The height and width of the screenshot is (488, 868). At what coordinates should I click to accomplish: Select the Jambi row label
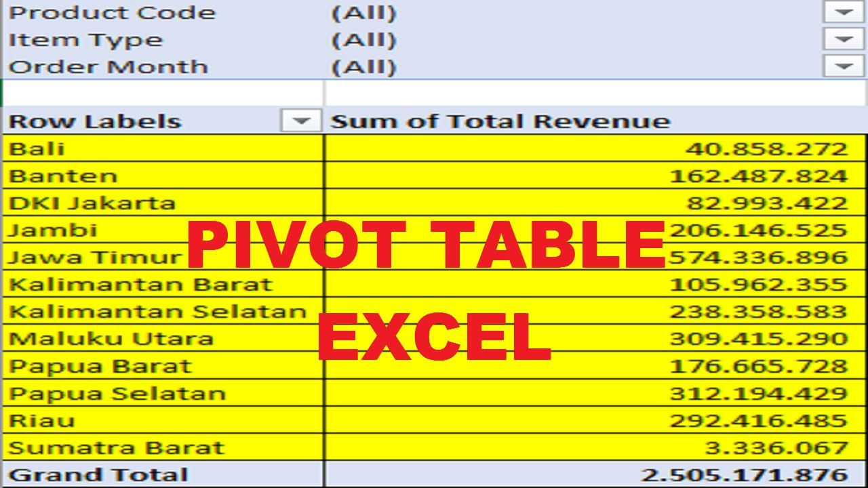163,230
